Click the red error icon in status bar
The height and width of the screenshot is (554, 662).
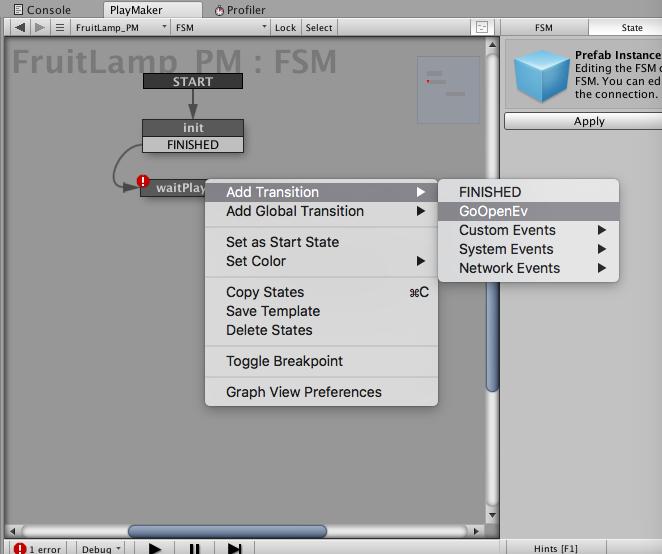point(20,548)
